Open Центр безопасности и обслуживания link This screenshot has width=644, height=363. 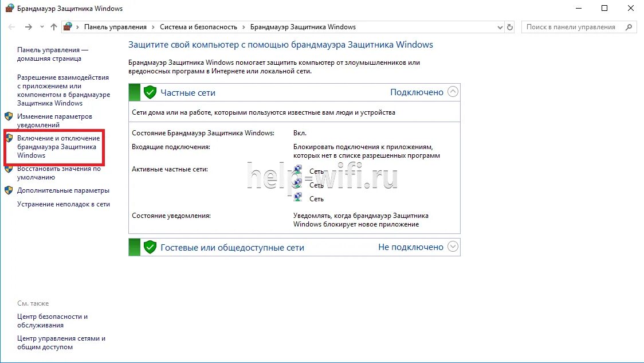pyautogui.click(x=52, y=321)
